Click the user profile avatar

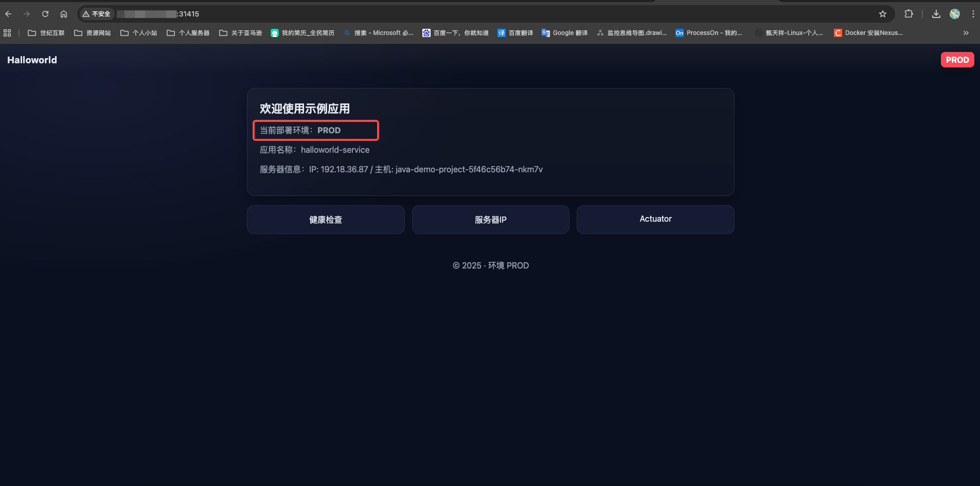pos(955,14)
